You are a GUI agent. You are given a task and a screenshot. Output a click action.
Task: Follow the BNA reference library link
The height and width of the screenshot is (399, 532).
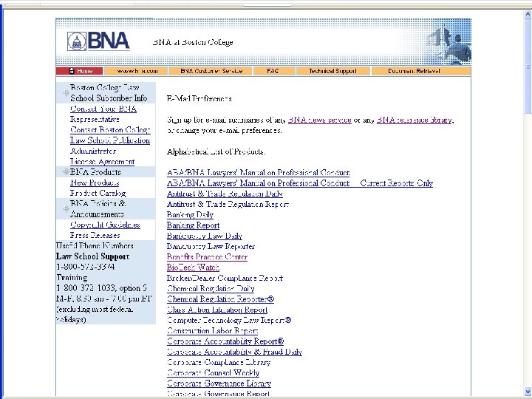[x=415, y=120]
